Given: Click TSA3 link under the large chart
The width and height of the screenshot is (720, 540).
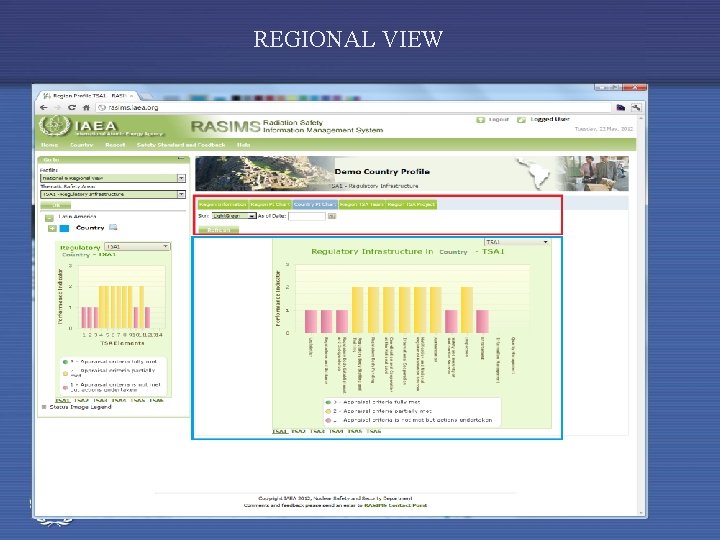Looking at the screenshot, I should coord(317,431).
